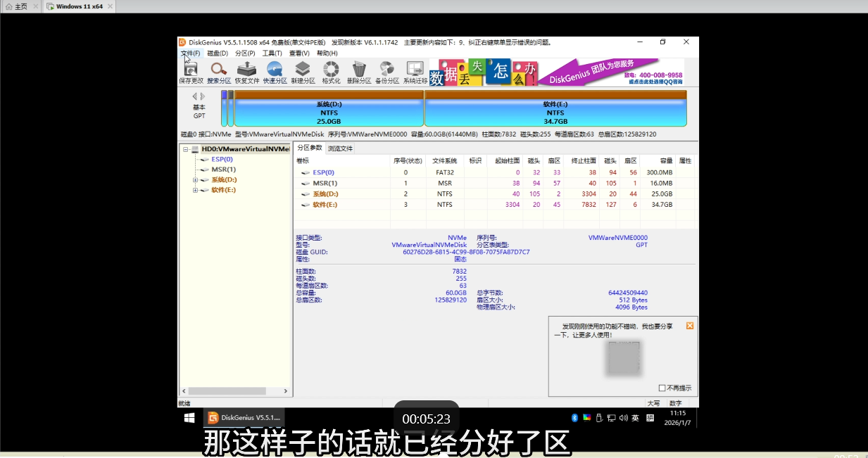The width and height of the screenshot is (868, 458).
Task: Collapse the HD0:VMwareVirtualNVMe tree node
Action: (186, 149)
